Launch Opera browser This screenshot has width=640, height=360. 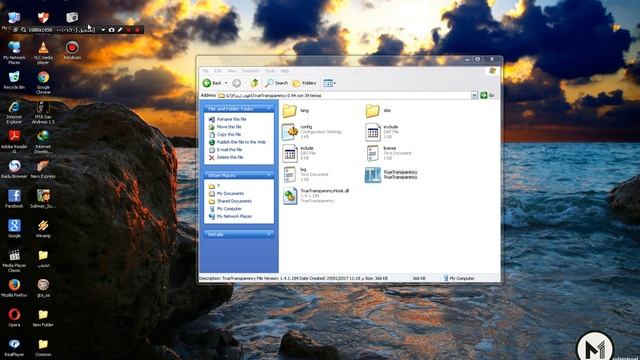pos(14,318)
